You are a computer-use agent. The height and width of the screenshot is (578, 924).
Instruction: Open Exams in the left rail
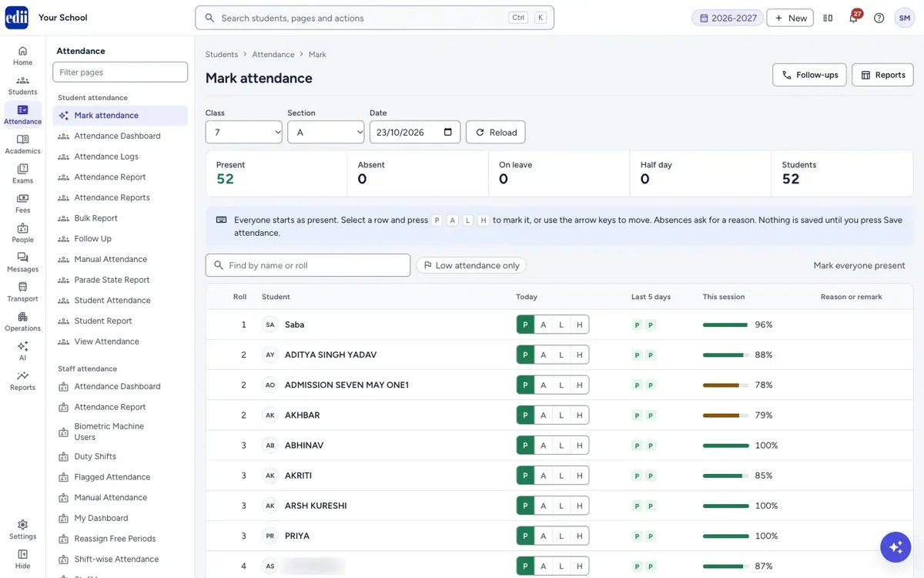22,173
